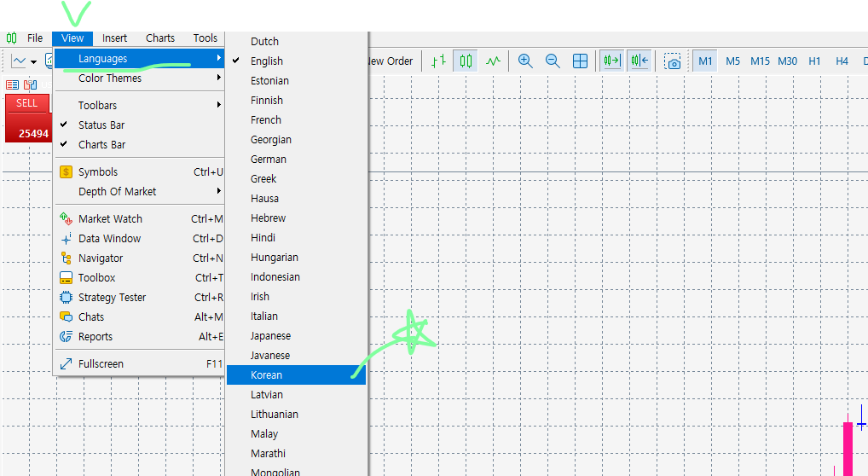Toggle chart auto-scroll to latest bar
This screenshot has width=868, height=476.
point(610,61)
